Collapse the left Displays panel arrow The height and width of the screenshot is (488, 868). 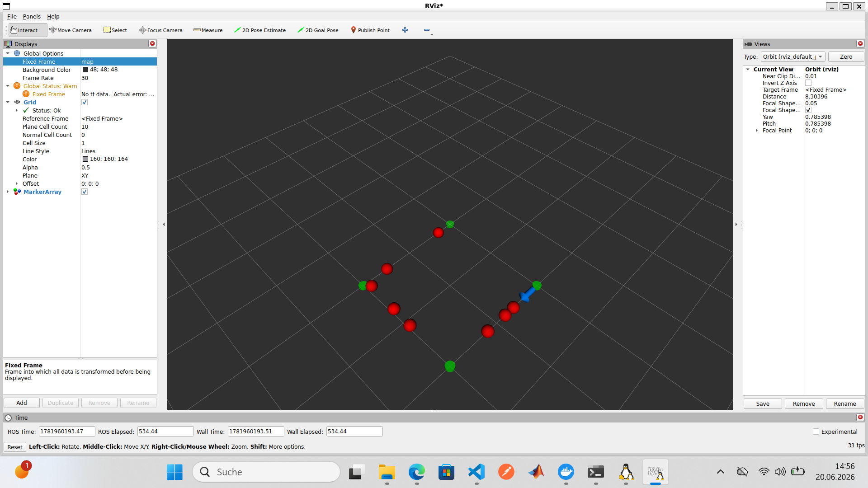164,224
